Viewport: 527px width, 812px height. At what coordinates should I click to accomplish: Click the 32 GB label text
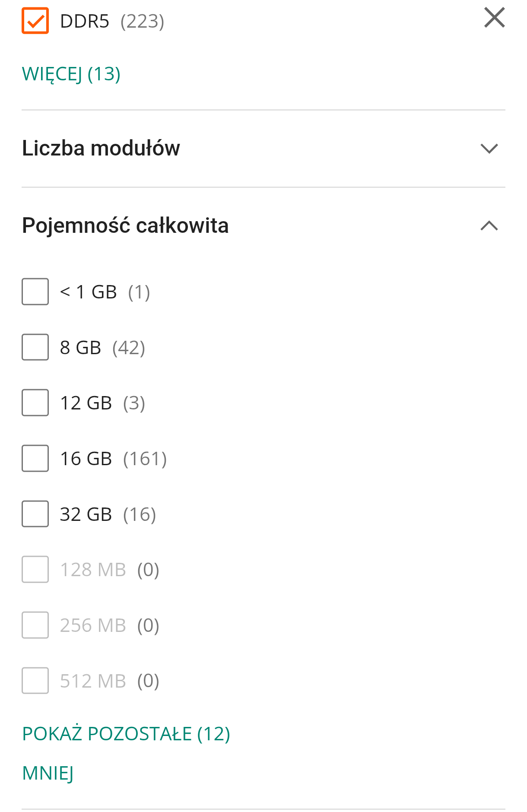pyautogui.click(x=86, y=514)
